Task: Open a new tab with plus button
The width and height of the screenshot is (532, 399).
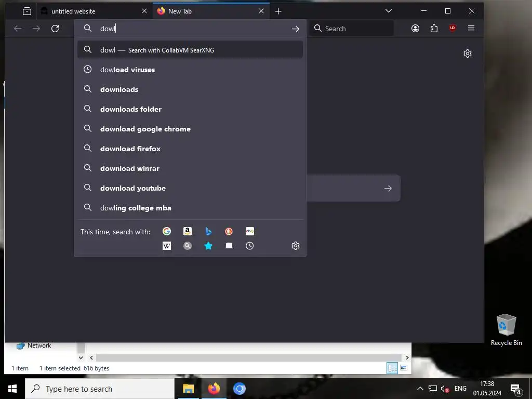Action: [x=278, y=11]
